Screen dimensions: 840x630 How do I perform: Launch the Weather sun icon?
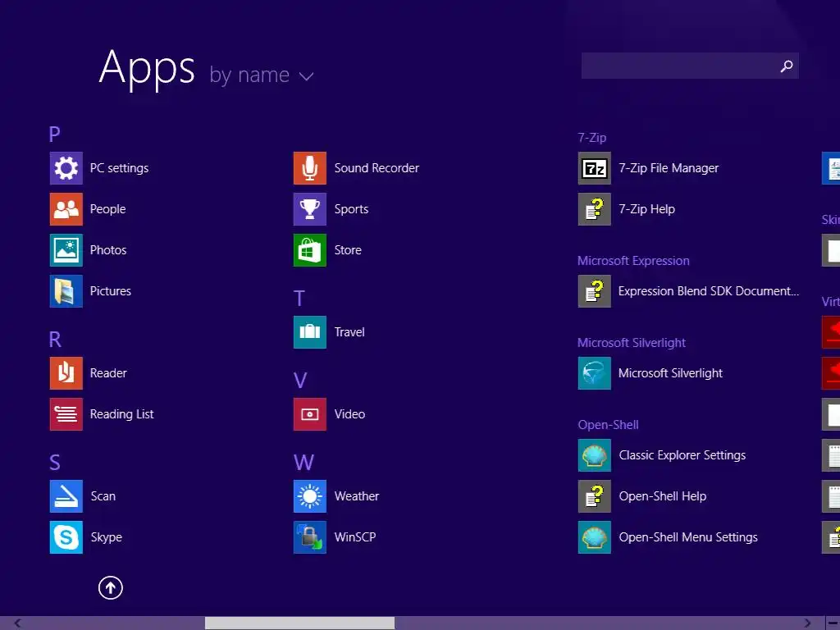[x=309, y=496]
